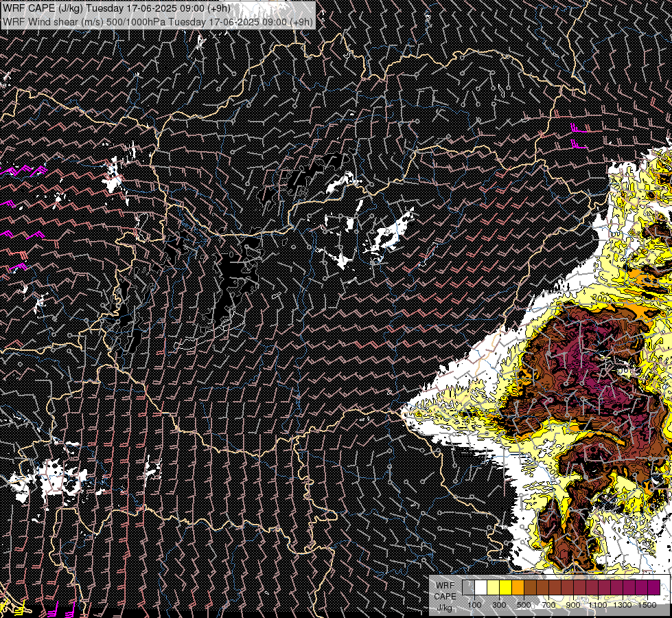Click the first brown legend swatch after 500
672x618 pixels.
coord(530,587)
